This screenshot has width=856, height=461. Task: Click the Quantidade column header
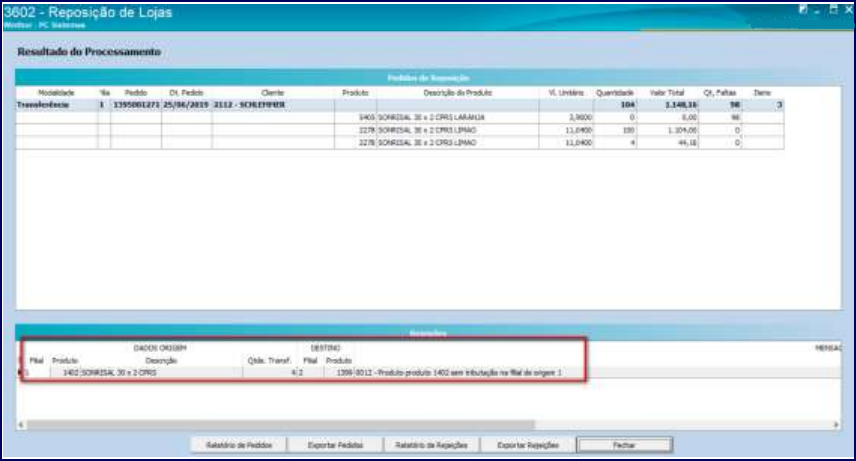click(x=615, y=93)
